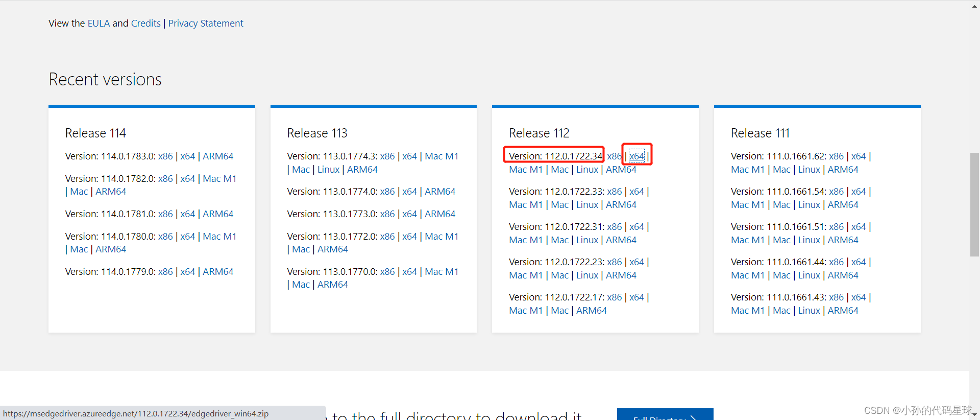Click the Full Directory button

(665, 415)
